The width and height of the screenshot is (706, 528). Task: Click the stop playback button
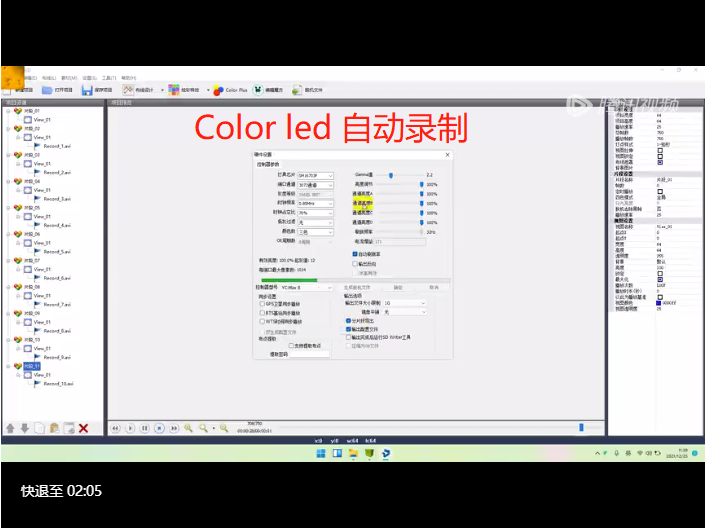coord(159,429)
